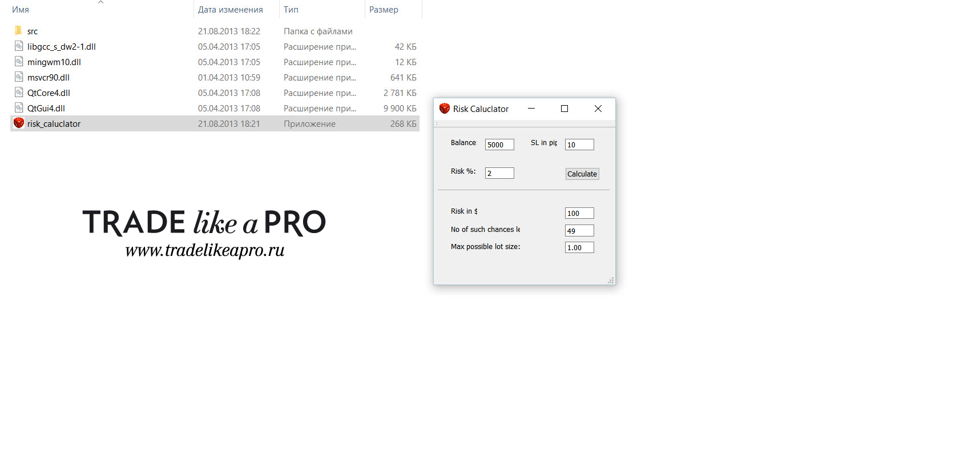Click the Max possible lot size field

579,247
